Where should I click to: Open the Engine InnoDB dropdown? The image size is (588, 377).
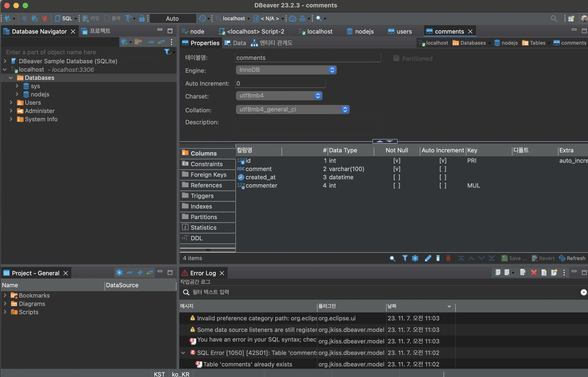pyautogui.click(x=286, y=70)
